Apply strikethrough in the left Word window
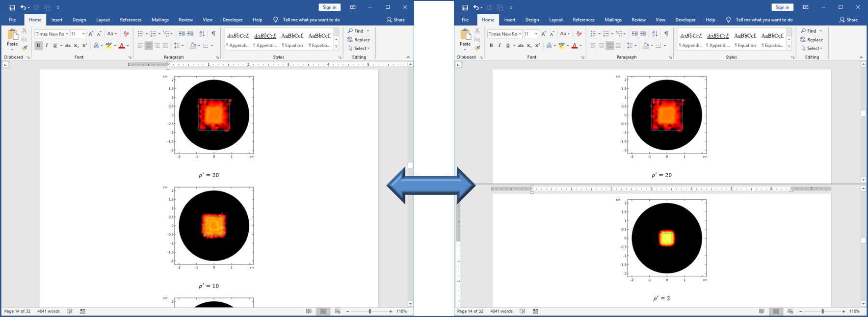Viewport: 868px width, 317px height. click(x=68, y=46)
